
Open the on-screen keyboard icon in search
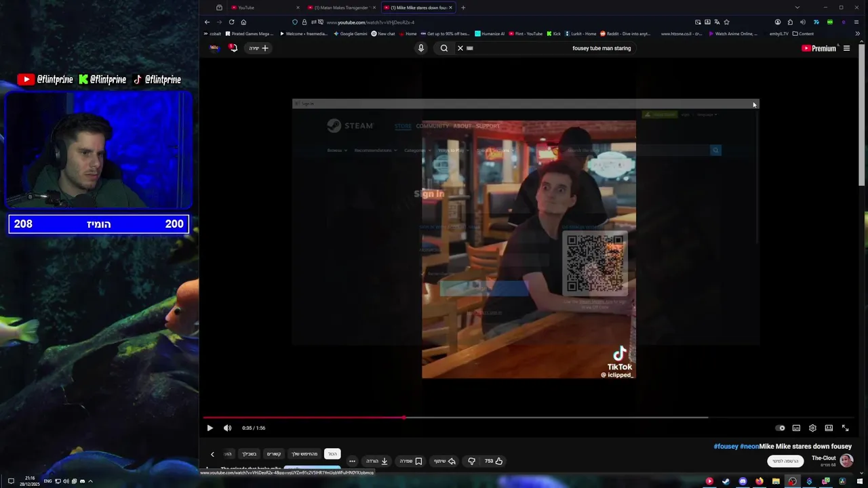[x=469, y=48]
